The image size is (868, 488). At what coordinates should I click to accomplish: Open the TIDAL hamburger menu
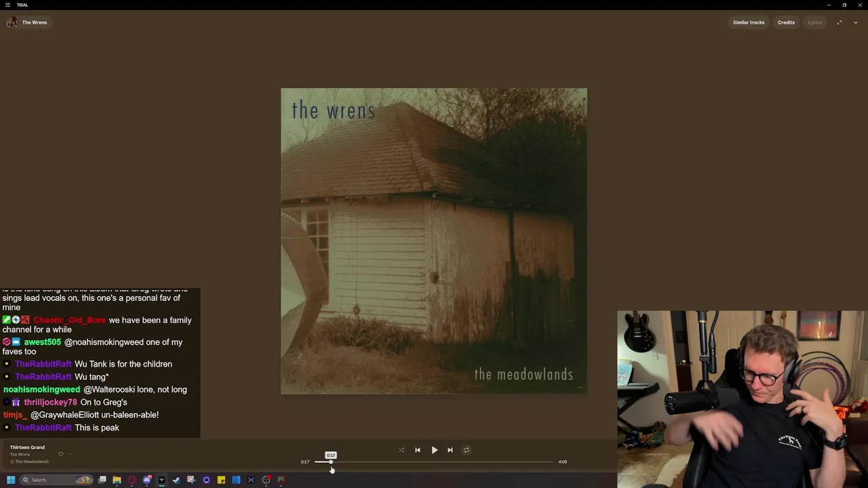coord(7,5)
